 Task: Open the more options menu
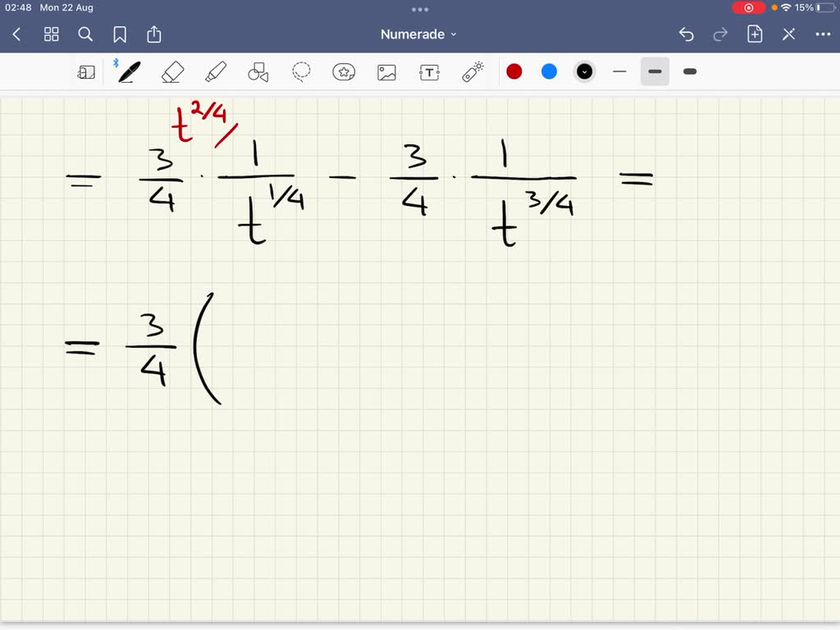824,34
